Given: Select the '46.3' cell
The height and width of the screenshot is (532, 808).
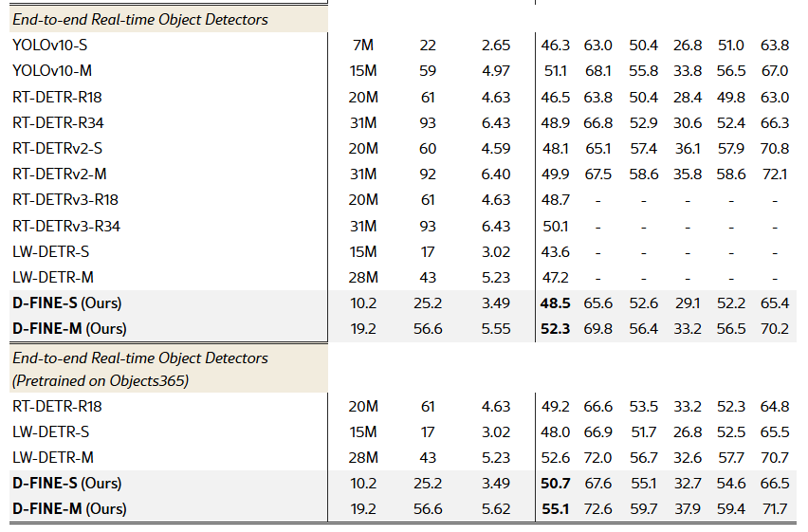Looking at the screenshot, I should coord(555,46).
